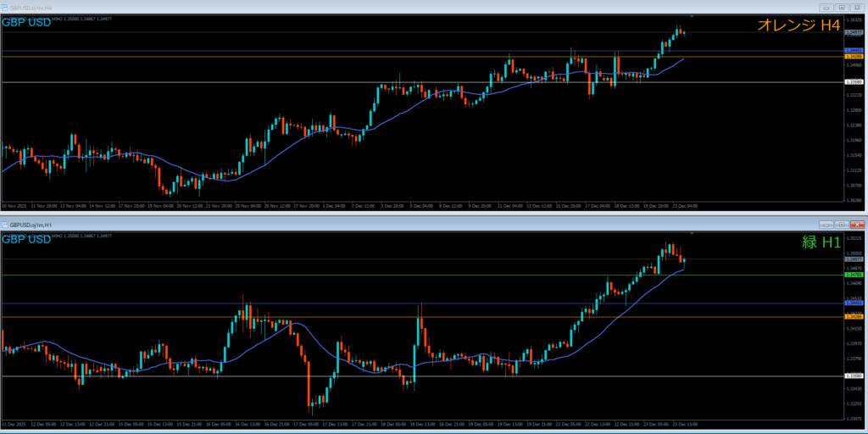This screenshot has height=434, width=868.
Task: Click the blue 1.34451 price tag in H4 chart
Action: coord(854,50)
